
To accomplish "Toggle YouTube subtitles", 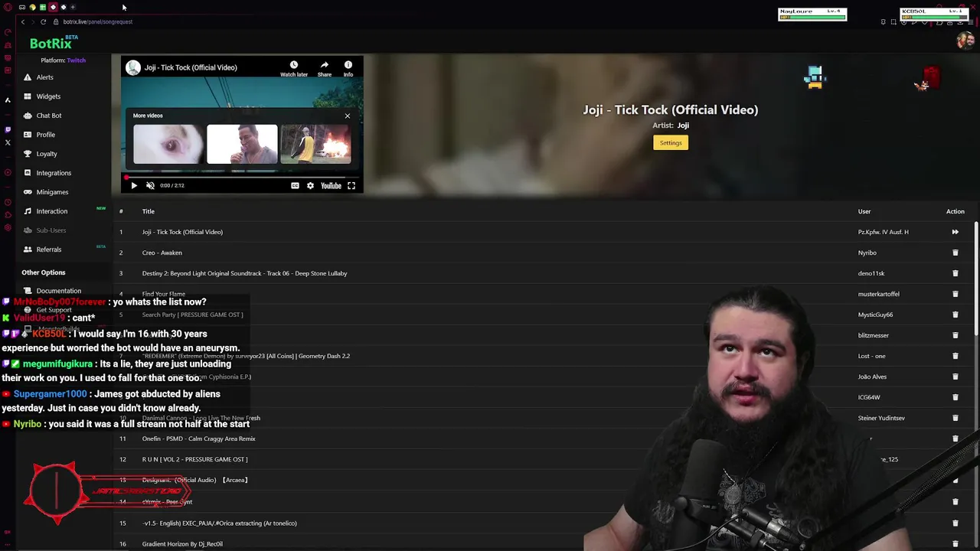I will [295, 185].
